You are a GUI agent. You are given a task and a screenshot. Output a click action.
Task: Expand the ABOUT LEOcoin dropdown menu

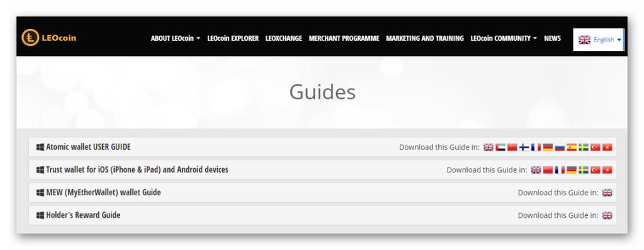tap(176, 38)
